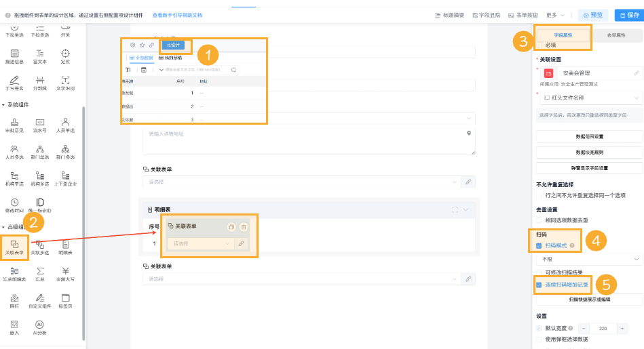Collapse the 系统组件 section
Image resolution: width=644 pixels, height=349 pixels.
click(3, 105)
